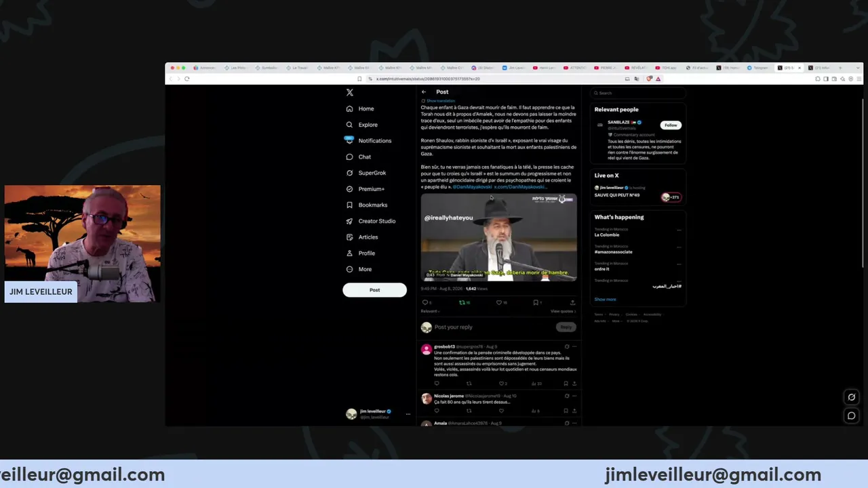
Task: Open options for #amazonassociate trend
Action: tap(679, 247)
